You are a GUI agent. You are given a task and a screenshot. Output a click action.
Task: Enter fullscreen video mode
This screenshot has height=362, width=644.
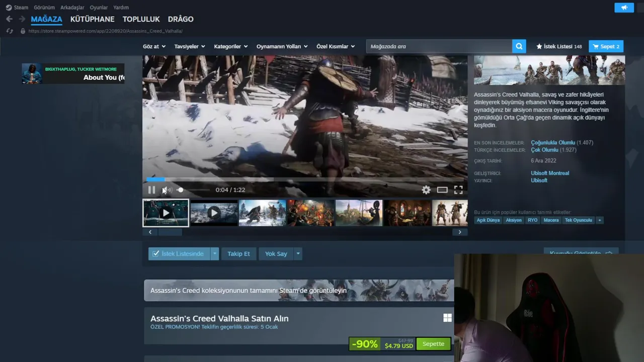(458, 190)
